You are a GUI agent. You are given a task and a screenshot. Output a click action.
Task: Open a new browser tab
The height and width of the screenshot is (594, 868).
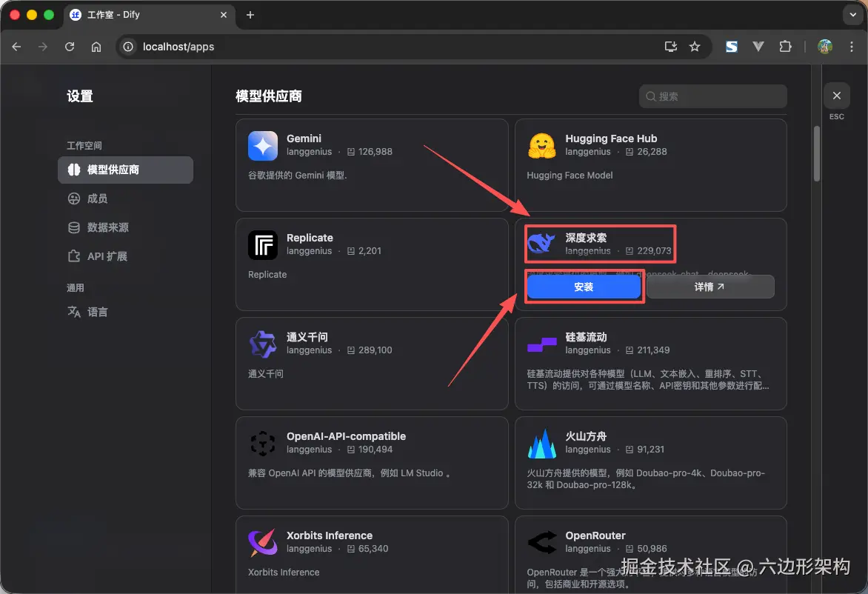point(250,15)
